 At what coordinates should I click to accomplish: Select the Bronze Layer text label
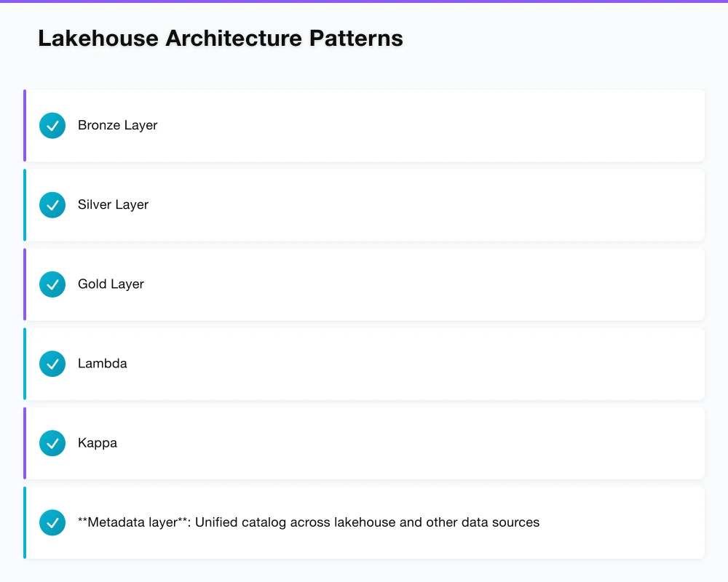coord(118,126)
